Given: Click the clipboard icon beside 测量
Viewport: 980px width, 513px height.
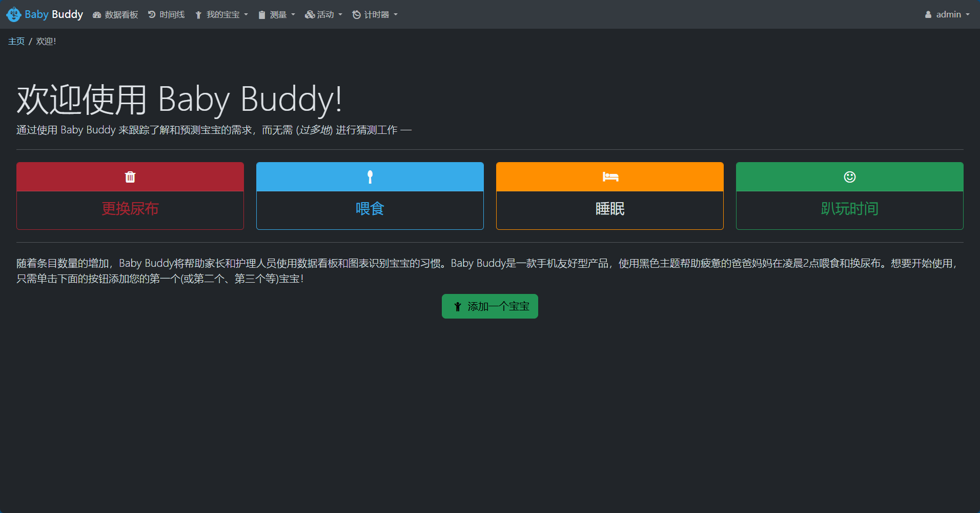Looking at the screenshot, I should (262, 15).
